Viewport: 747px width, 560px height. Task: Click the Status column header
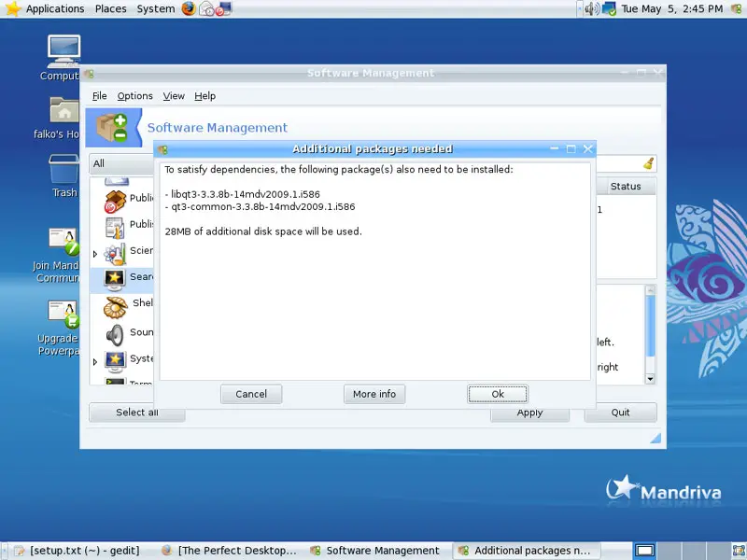[626, 186]
